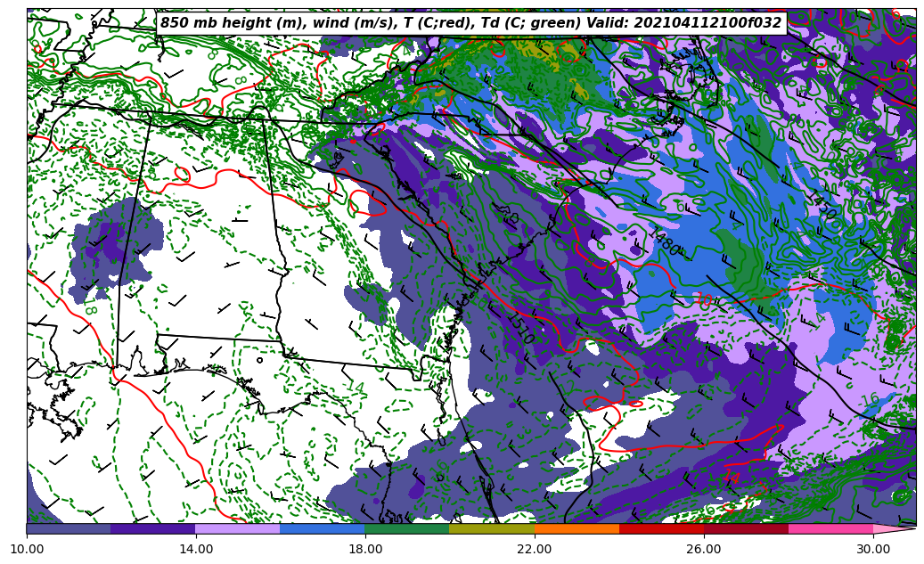Screen dimensions: 924x564
Task: Select the slate-blue 10–12 colorbar segment
Action: (69, 528)
